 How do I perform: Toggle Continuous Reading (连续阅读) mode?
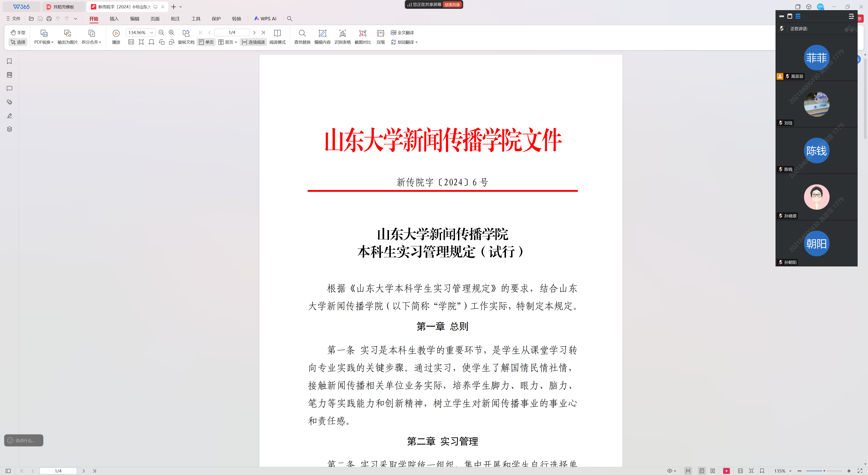tap(253, 42)
